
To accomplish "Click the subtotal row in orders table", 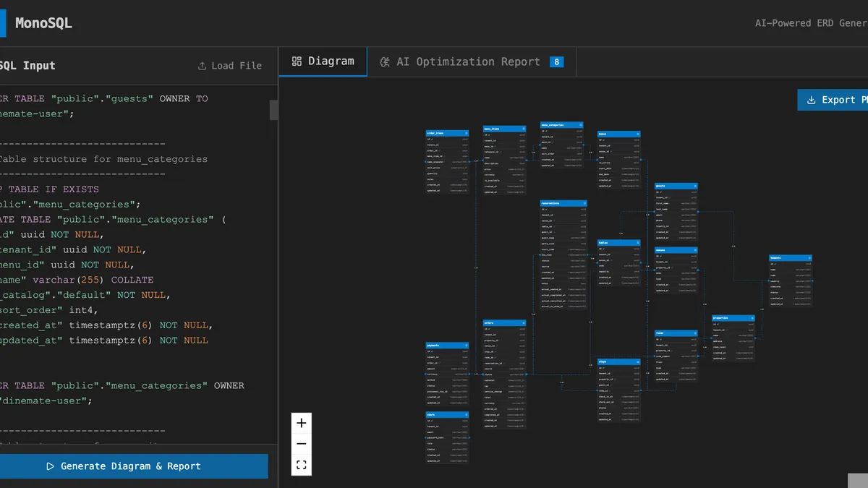I will [x=505, y=380].
